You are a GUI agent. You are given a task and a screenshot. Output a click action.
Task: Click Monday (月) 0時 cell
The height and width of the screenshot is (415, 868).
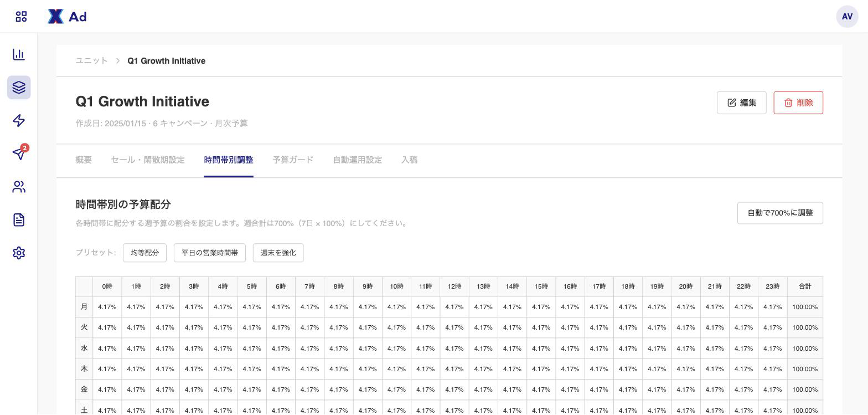click(107, 307)
